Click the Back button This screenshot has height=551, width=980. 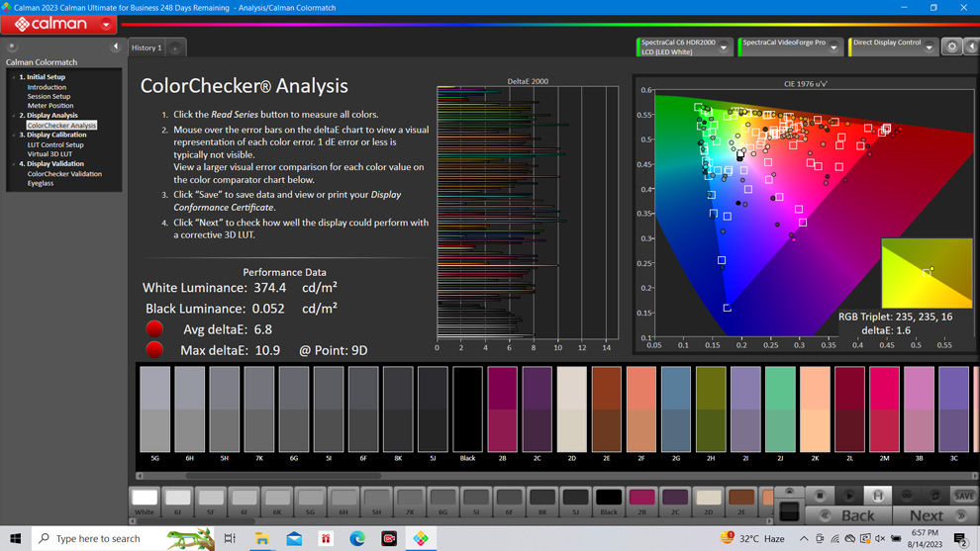tap(848, 515)
